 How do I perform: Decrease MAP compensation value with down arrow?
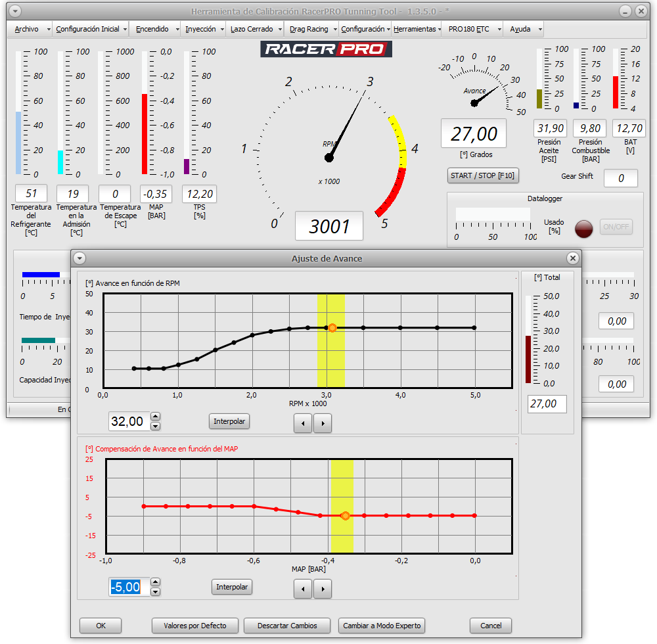156,591
